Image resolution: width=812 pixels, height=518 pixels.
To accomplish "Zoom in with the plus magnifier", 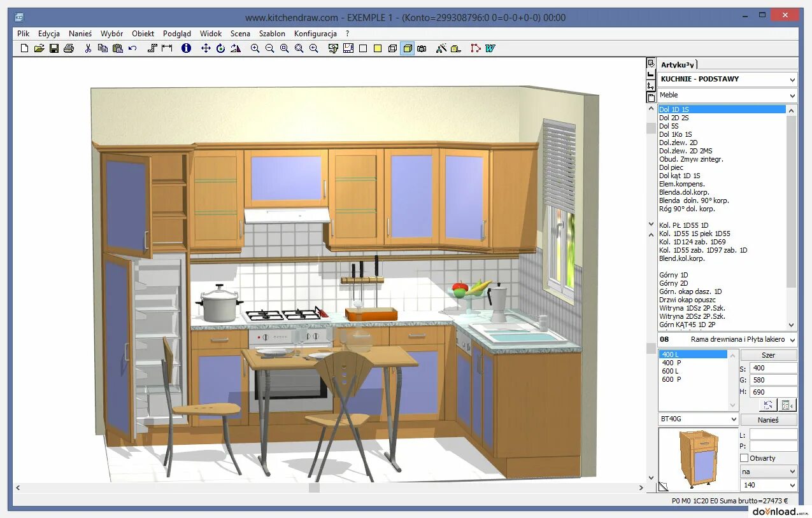I will (255, 48).
